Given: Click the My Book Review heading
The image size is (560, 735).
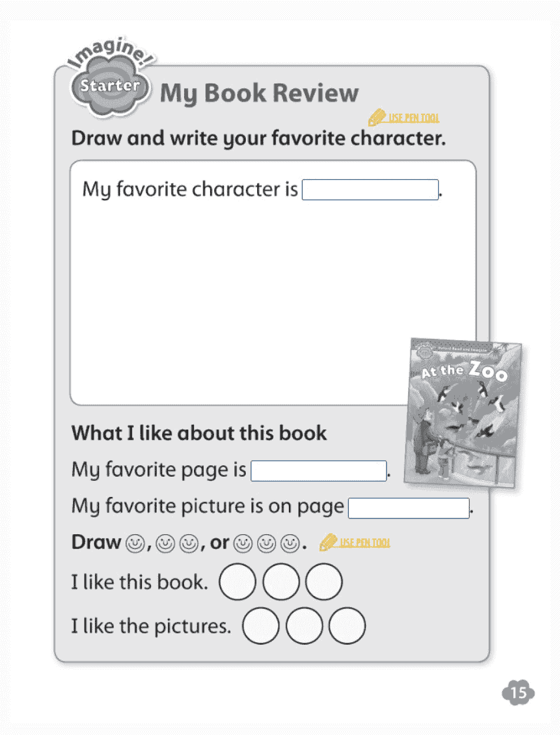Looking at the screenshot, I should (x=259, y=93).
